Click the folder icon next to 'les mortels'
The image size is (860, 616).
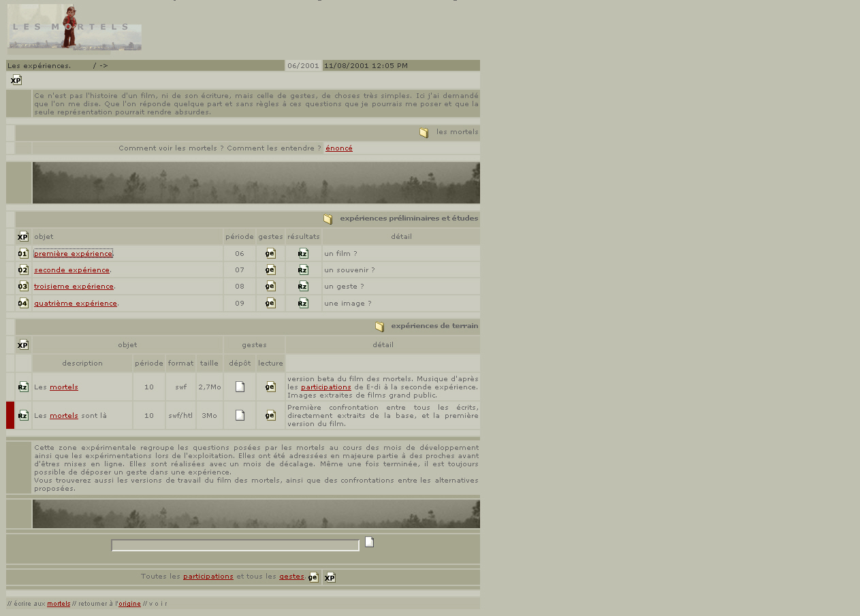tap(424, 133)
